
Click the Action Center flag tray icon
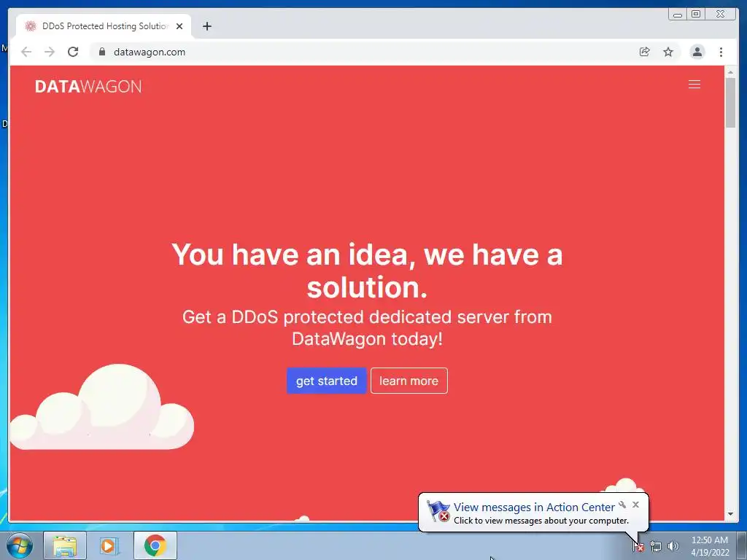638,546
